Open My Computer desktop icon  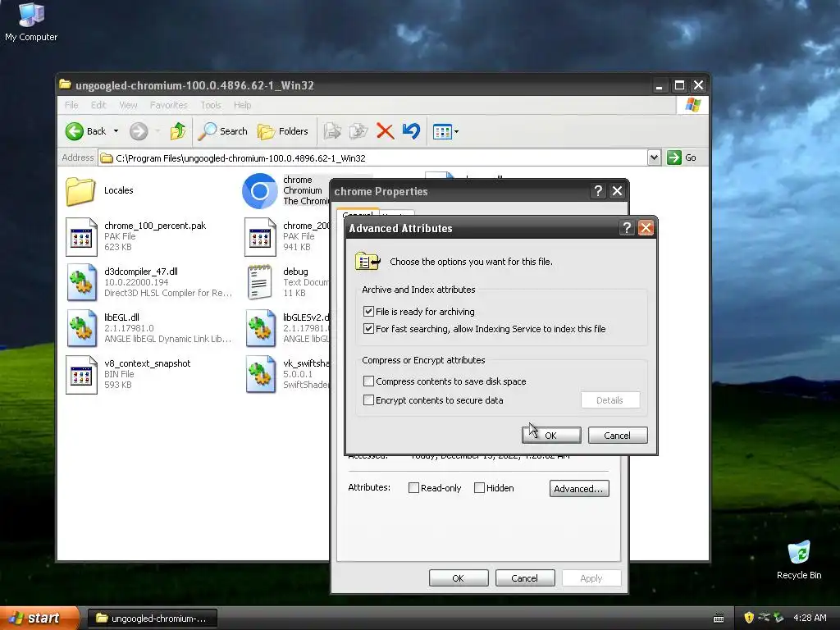coord(30,21)
